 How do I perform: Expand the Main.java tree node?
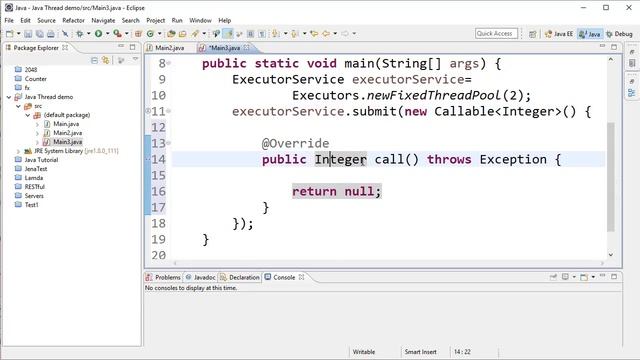[37, 124]
